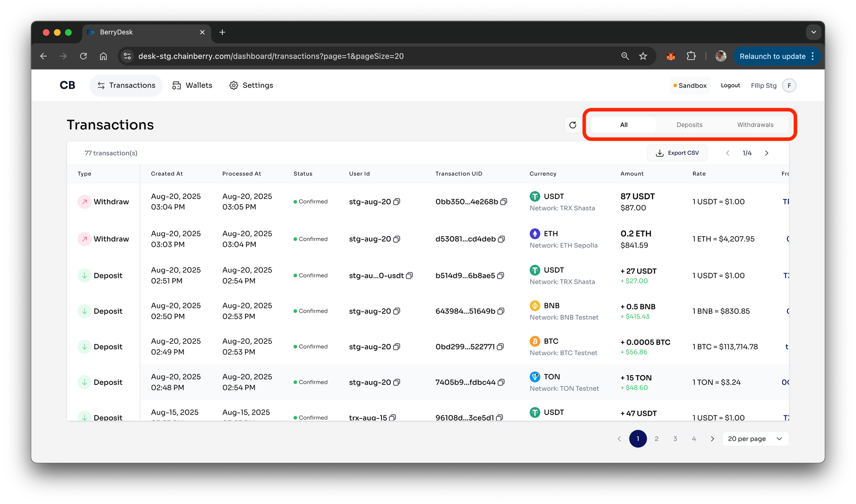
Task: Click the CB logo
Action: (67, 85)
